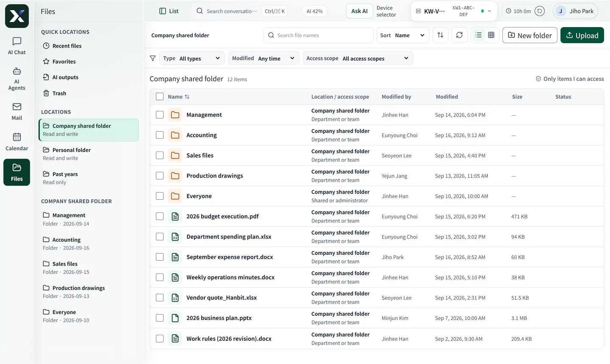Click the session timer refresh icon

pos(539,11)
